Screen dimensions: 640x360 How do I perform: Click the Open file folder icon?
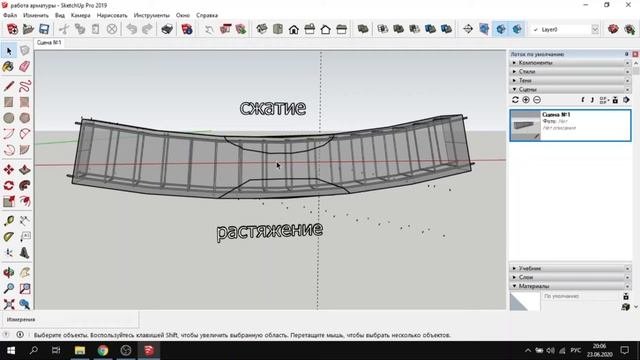click(28, 29)
